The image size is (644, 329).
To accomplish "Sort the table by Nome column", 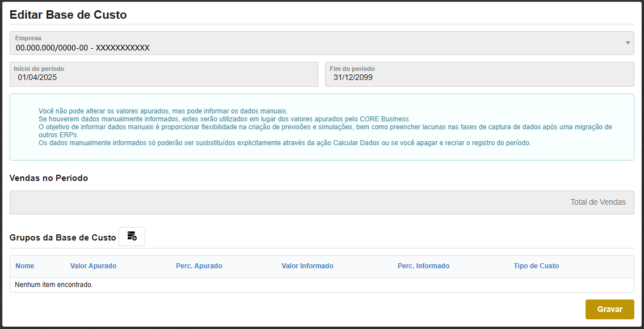I will point(25,266).
